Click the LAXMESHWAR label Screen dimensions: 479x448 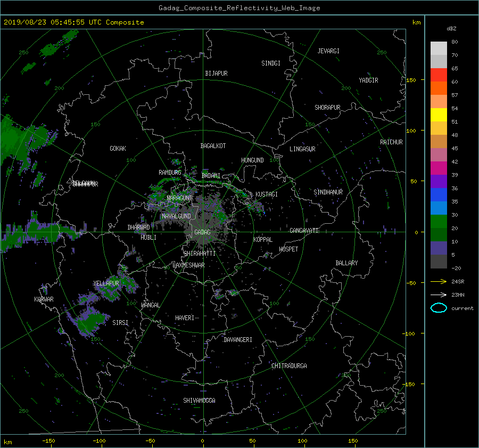188,265
